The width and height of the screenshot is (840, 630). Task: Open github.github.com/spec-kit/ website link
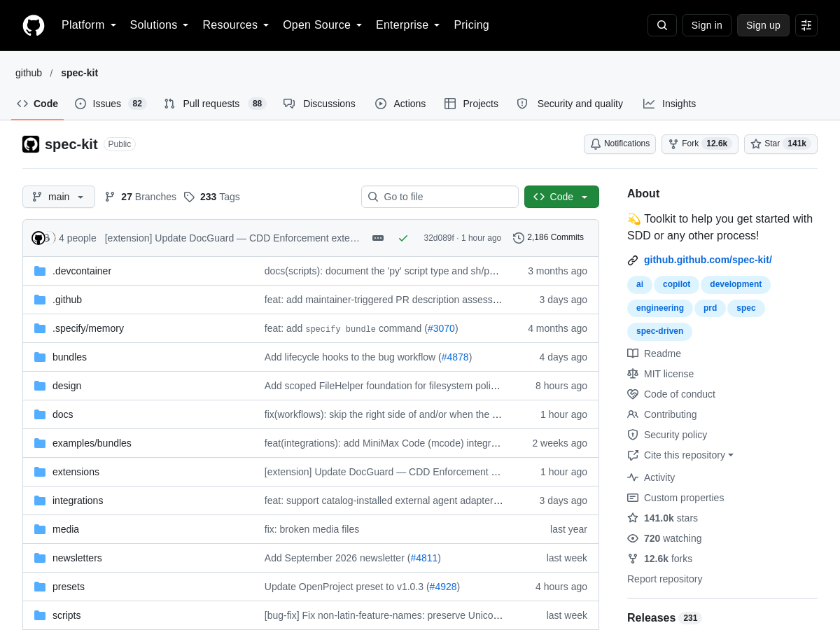click(x=708, y=260)
